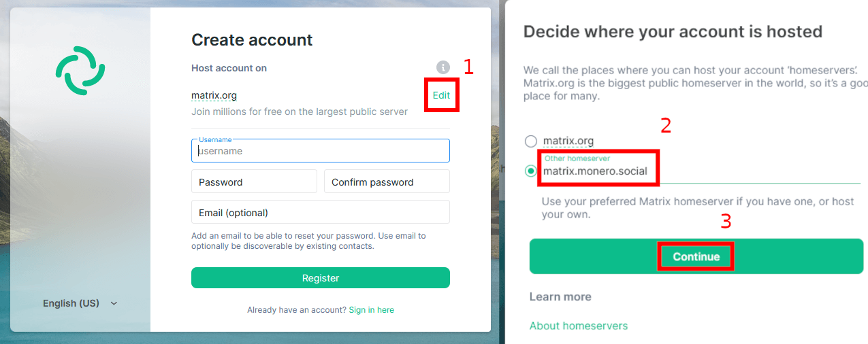Click the green Continue button
Viewport: 868px width, 344px height.
[x=696, y=256]
